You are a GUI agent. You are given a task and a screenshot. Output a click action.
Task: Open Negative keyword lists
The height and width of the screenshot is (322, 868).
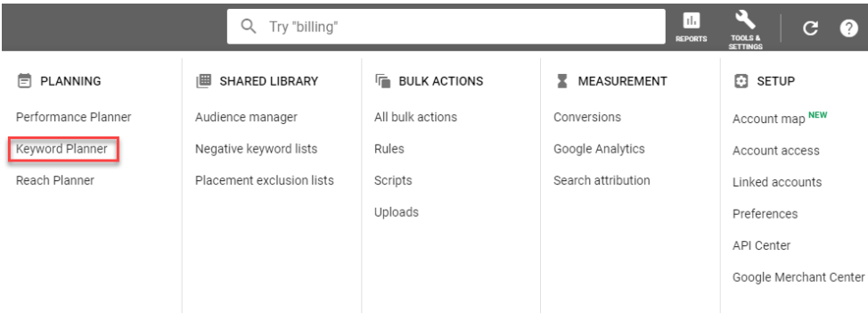(x=257, y=149)
